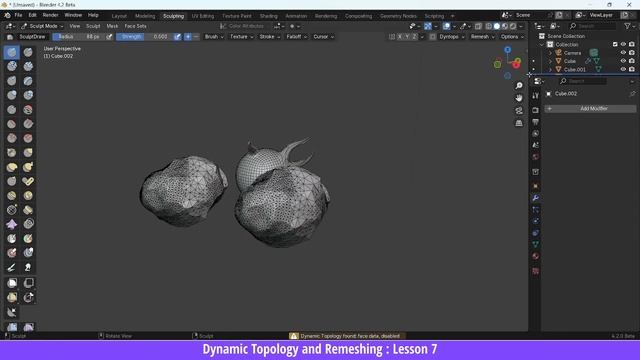Adjust the brush Strength slider
This screenshot has width=640, height=360.
click(x=144, y=37)
